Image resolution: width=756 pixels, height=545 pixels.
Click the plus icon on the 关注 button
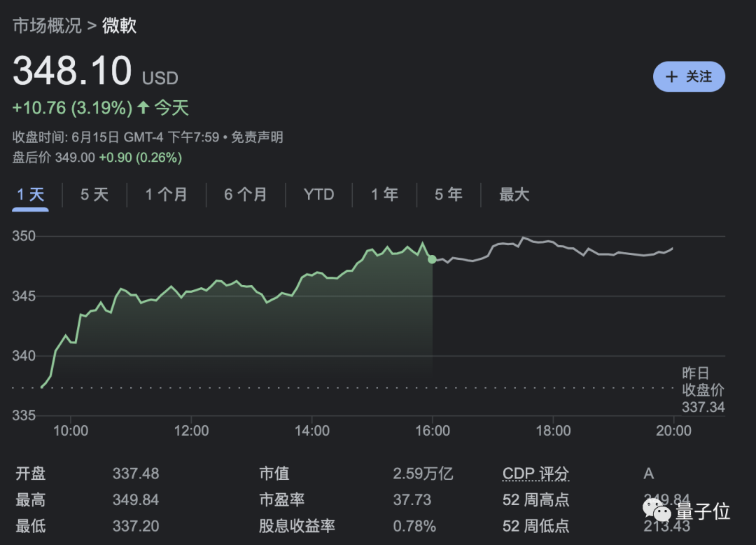click(x=672, y=76)
